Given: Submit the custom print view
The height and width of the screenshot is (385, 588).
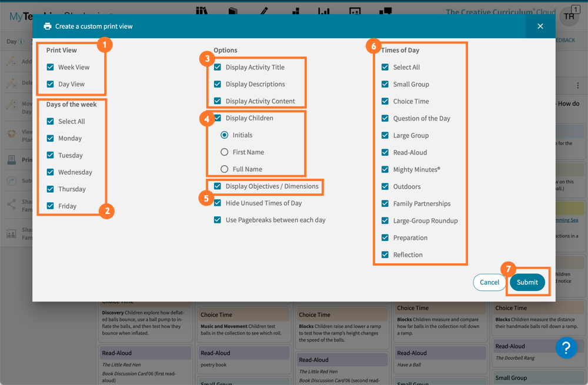Looking at the screenshot, I should click(x=527, y=282).
